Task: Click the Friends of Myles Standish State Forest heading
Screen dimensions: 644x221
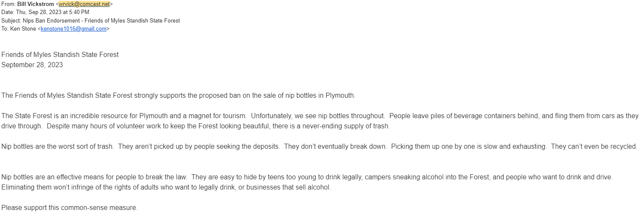Action: pyautogui.click(x=60, y=54)
